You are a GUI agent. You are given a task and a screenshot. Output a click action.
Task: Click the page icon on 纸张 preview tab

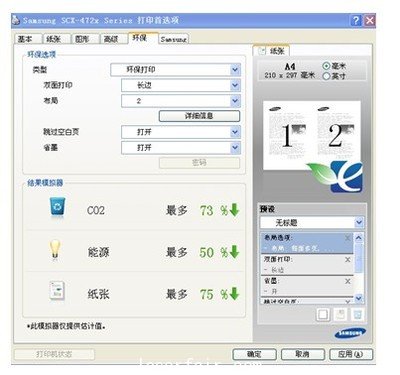[x=262, y=51]
